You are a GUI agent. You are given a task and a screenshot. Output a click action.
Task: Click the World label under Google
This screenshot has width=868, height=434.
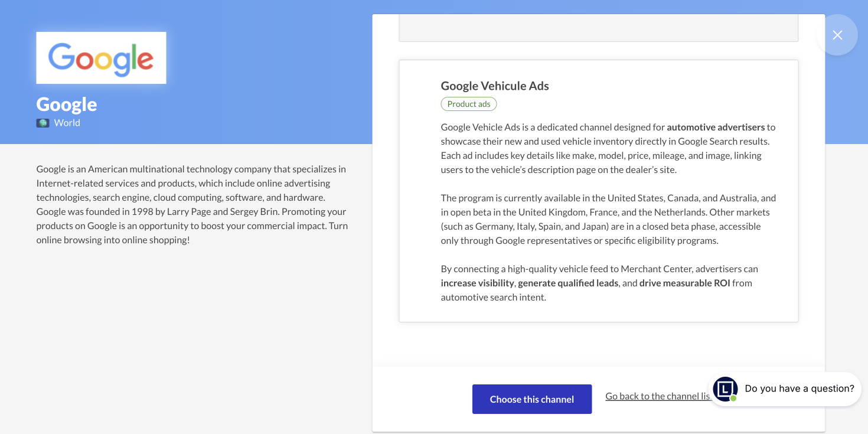[x=67, y=123]
